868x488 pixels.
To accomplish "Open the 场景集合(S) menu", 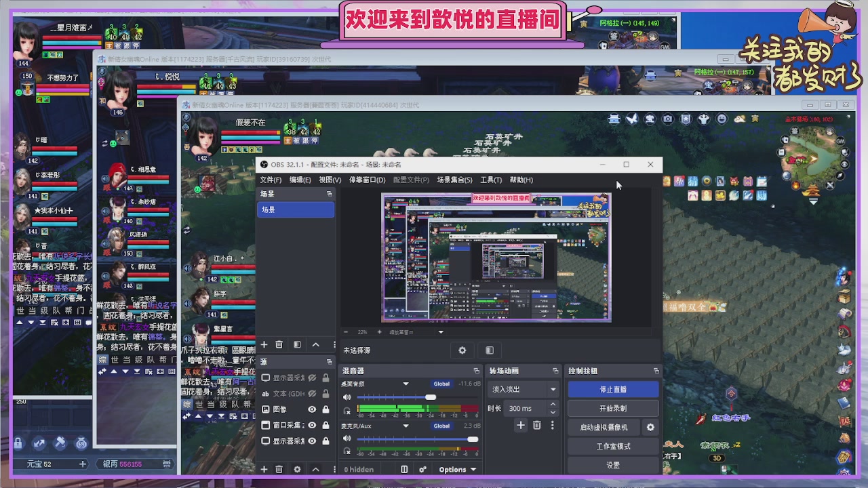I will coord(454,180).
